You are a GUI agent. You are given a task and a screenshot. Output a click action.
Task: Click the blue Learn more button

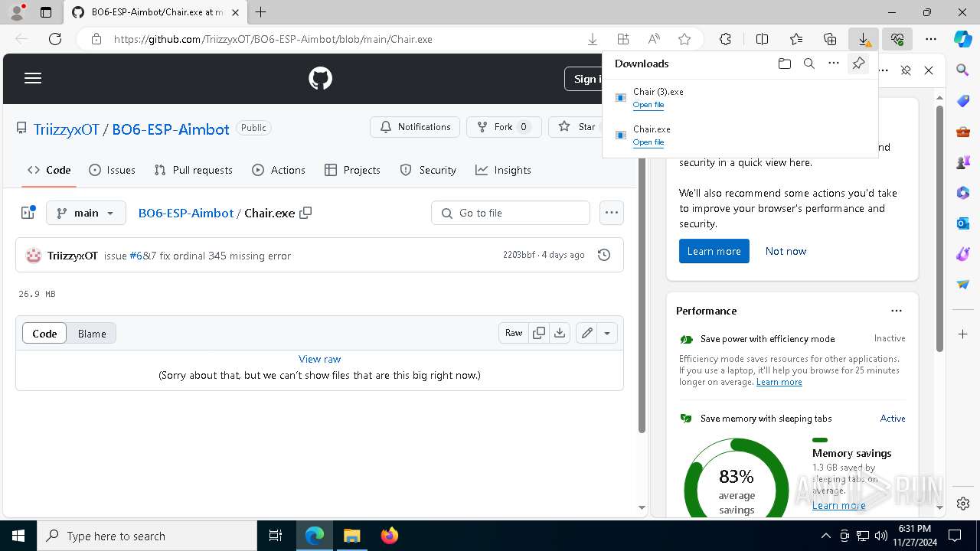[x=714, y=251]
